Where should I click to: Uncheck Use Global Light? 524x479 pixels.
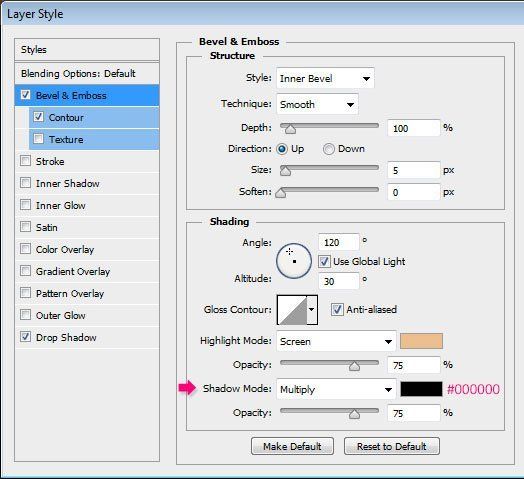tap(324, 261)
